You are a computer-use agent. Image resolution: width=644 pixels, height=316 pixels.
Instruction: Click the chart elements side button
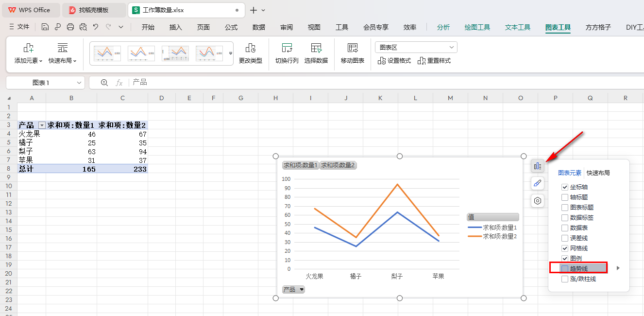point(538,166)
